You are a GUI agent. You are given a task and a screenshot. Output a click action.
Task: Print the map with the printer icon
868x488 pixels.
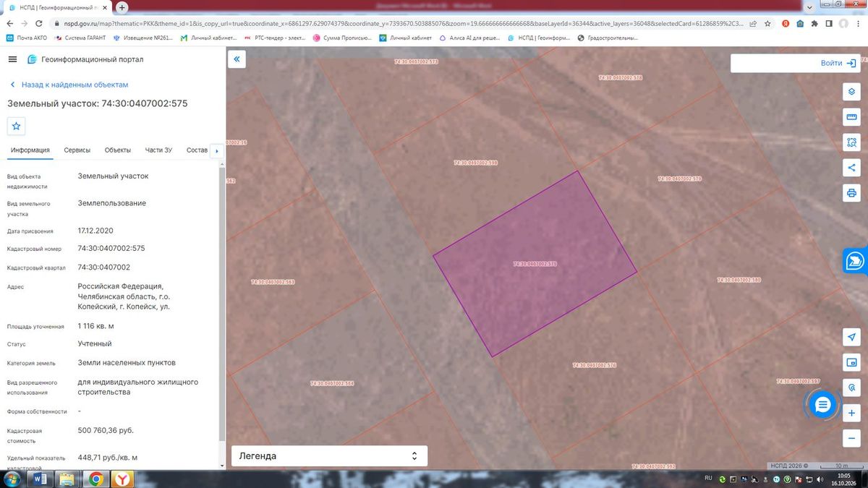tap(851, 193)
